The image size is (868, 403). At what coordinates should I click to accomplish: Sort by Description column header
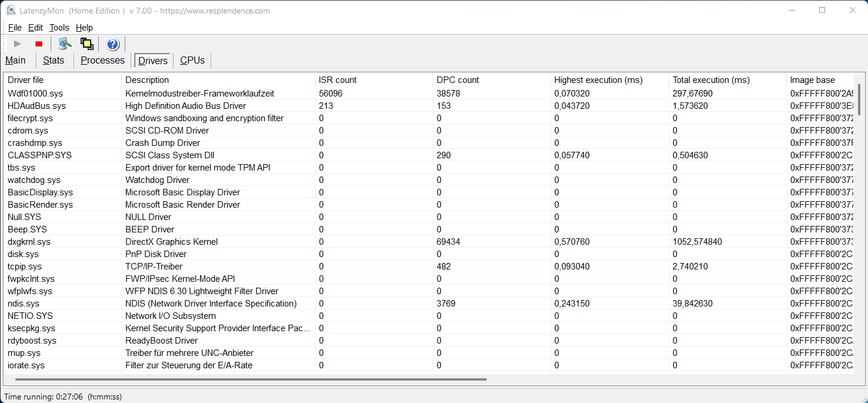[x=218, y=80]
